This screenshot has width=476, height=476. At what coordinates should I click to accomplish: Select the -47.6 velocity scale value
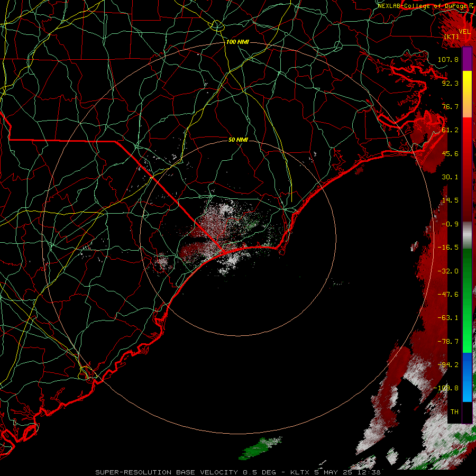pyautogui.click(x=448, y=295)
